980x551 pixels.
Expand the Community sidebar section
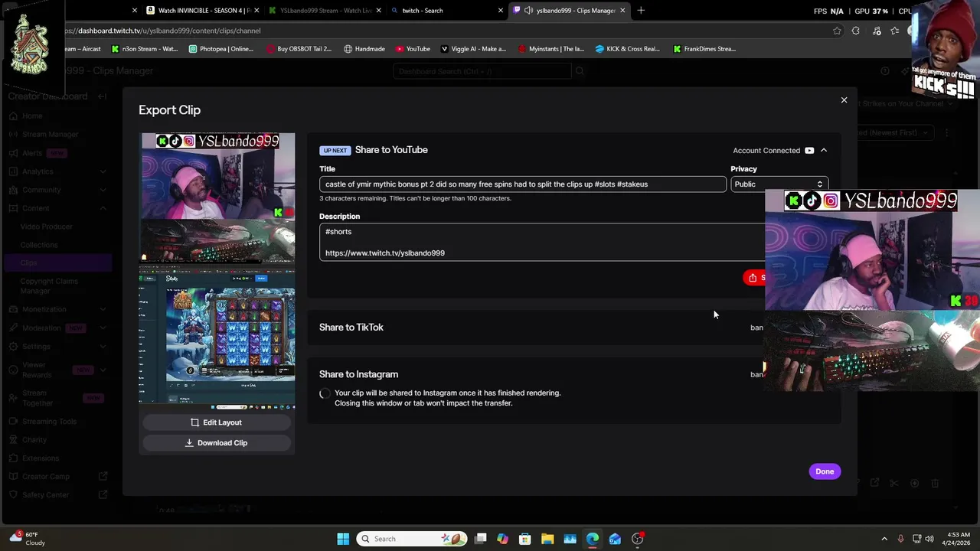(103, 190)
